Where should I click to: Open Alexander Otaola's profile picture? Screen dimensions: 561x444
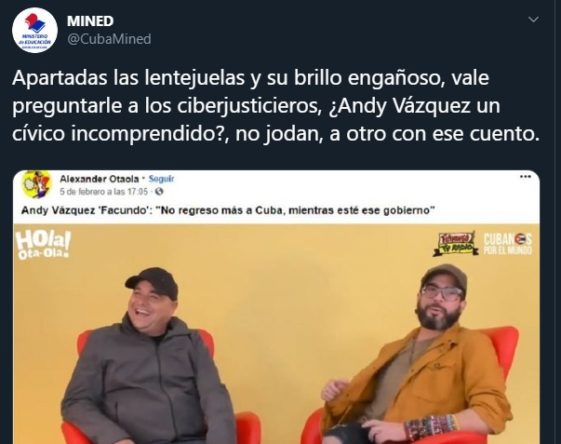(36, 185)
